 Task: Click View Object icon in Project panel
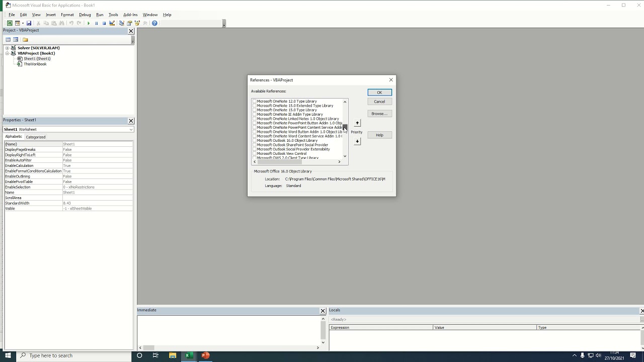coord(16,40)
